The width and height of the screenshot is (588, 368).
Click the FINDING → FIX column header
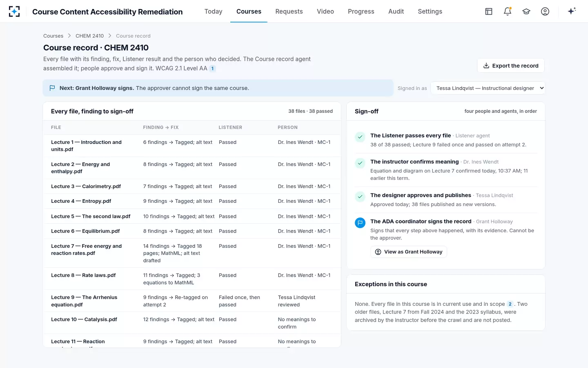tap(161, 128)
